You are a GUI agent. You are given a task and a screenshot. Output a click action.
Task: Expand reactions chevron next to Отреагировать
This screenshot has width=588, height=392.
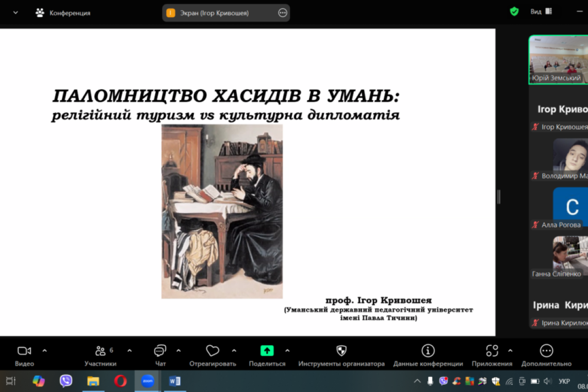click(x=234, y=351)
